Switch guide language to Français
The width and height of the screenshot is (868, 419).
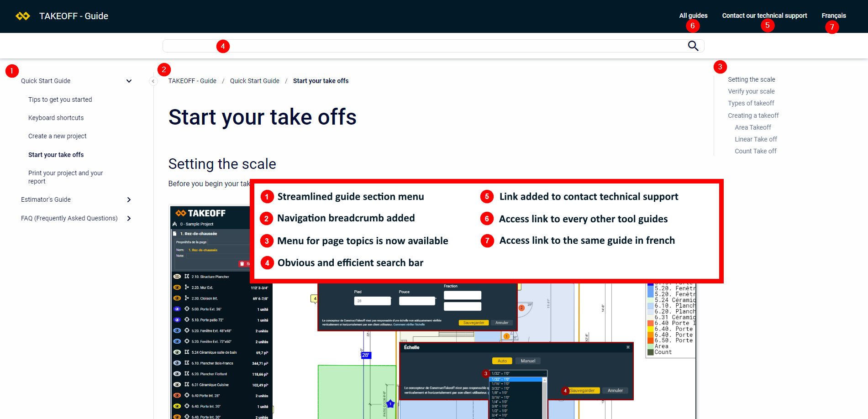[834, 16]
